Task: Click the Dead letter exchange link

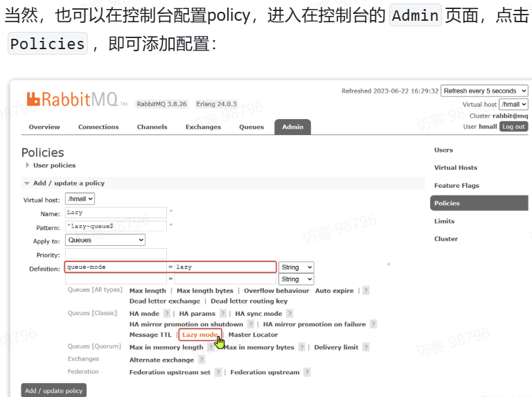Action: 165,301
